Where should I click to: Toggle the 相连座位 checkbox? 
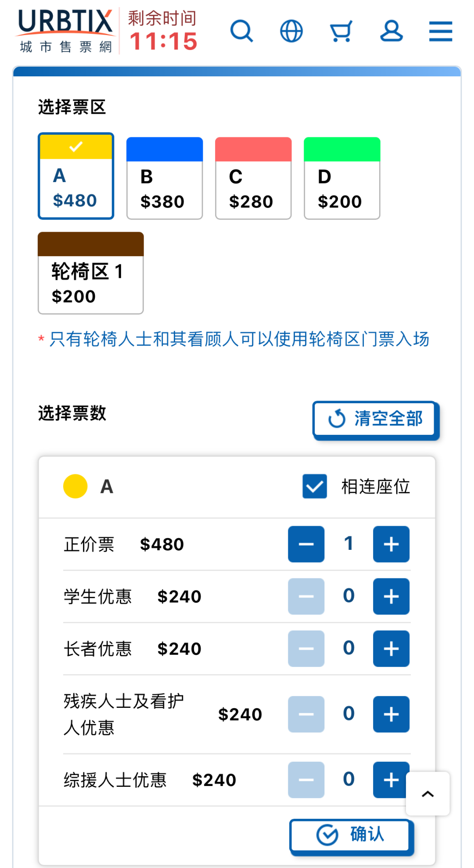[x=315, y=486]
